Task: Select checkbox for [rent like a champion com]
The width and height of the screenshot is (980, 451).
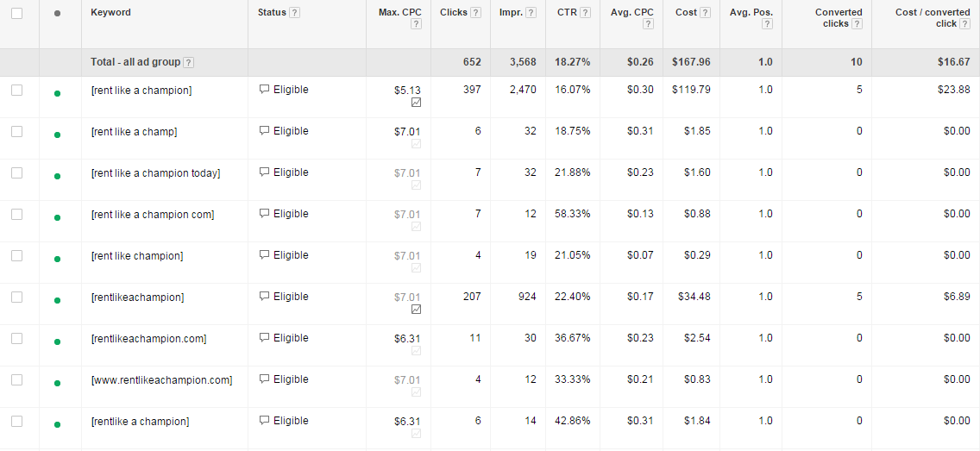Action: click(17, 214)
